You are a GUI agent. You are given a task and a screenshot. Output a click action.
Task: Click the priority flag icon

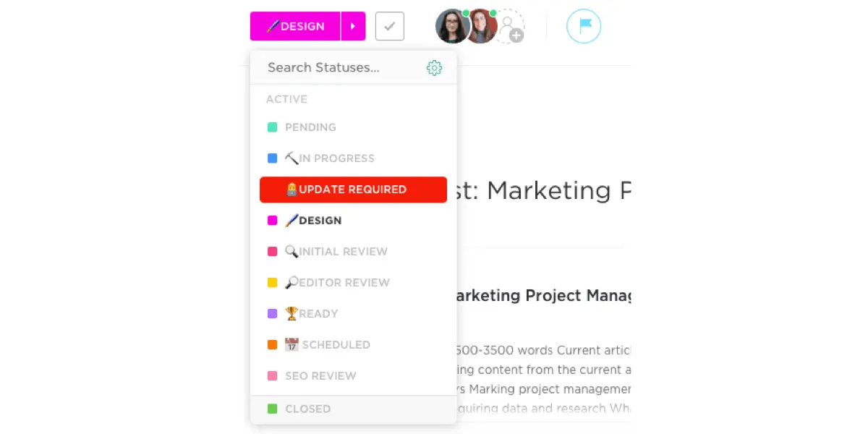tap(584, 27)
